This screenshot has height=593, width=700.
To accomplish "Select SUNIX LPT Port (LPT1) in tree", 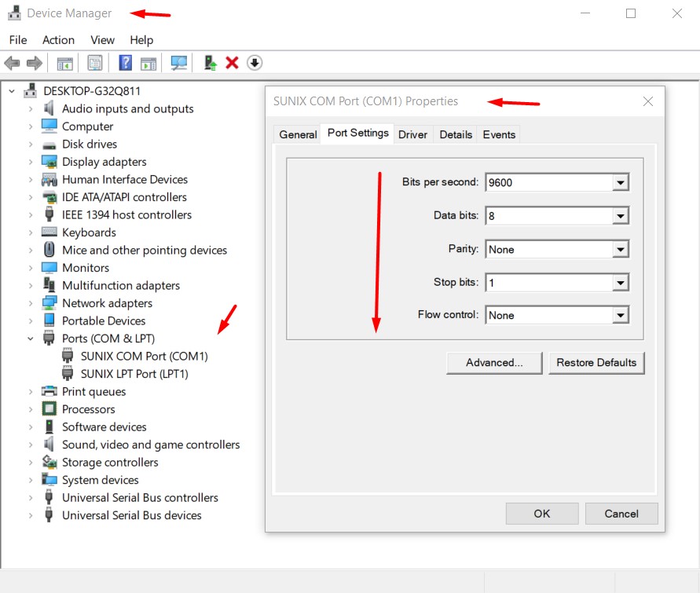I will tap(134, 374).
